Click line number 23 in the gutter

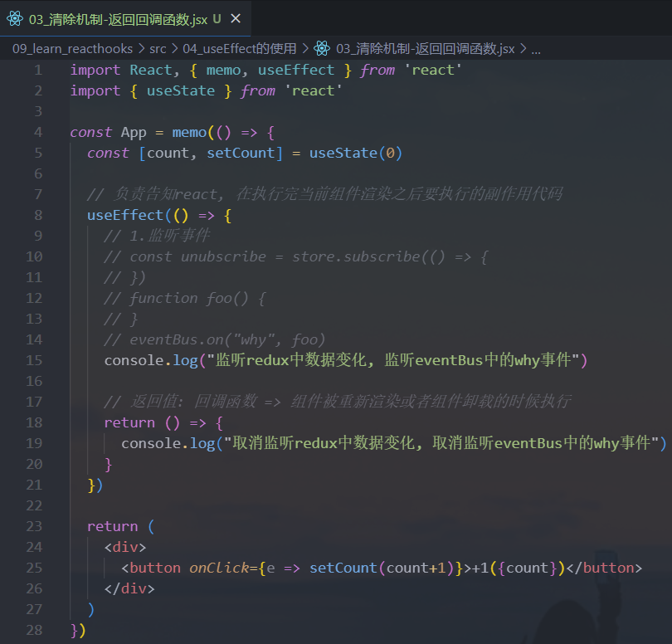(x=34, y=526)
